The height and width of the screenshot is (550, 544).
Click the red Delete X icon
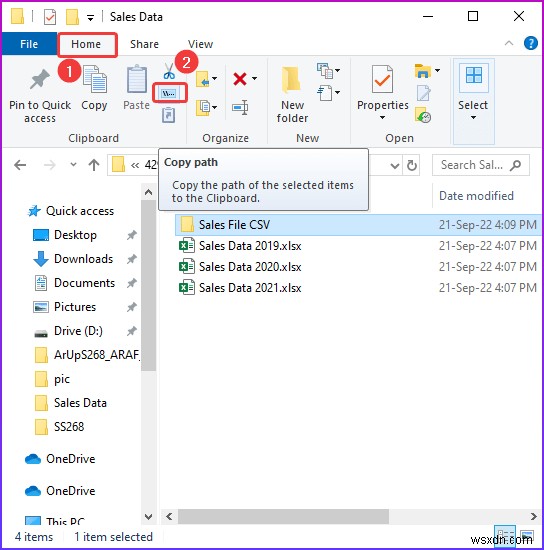click(240, 79)
